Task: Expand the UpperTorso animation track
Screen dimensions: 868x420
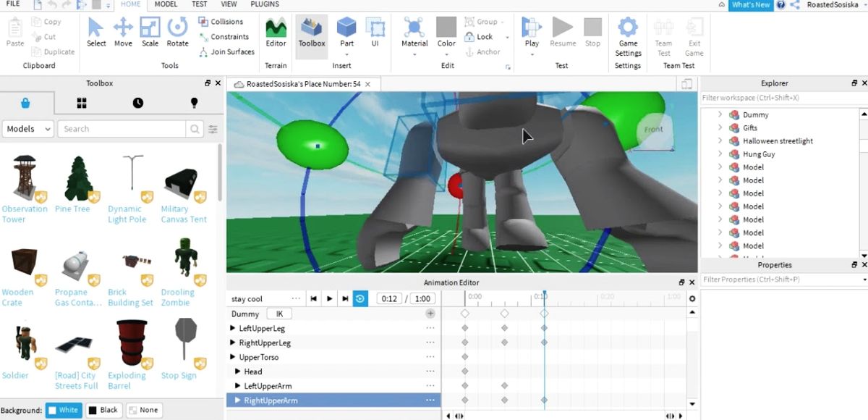Action: (232, 357)
